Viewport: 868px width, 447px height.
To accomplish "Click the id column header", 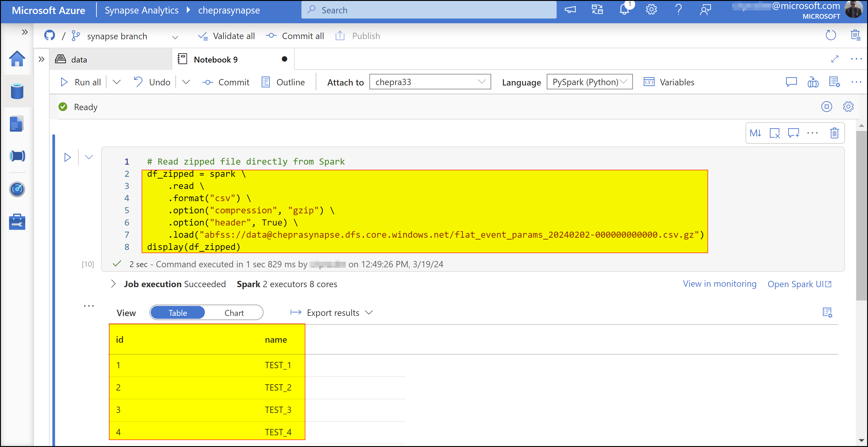I will pyautogui.click(x=120, y=340).
